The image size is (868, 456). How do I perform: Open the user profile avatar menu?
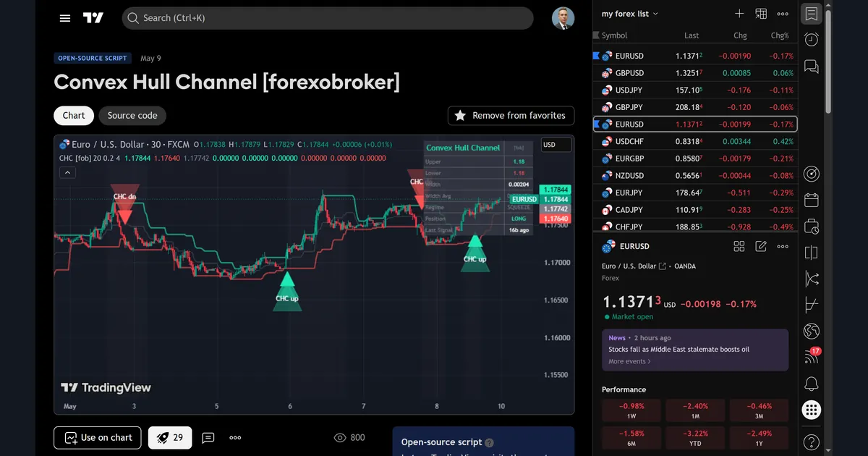563,18
